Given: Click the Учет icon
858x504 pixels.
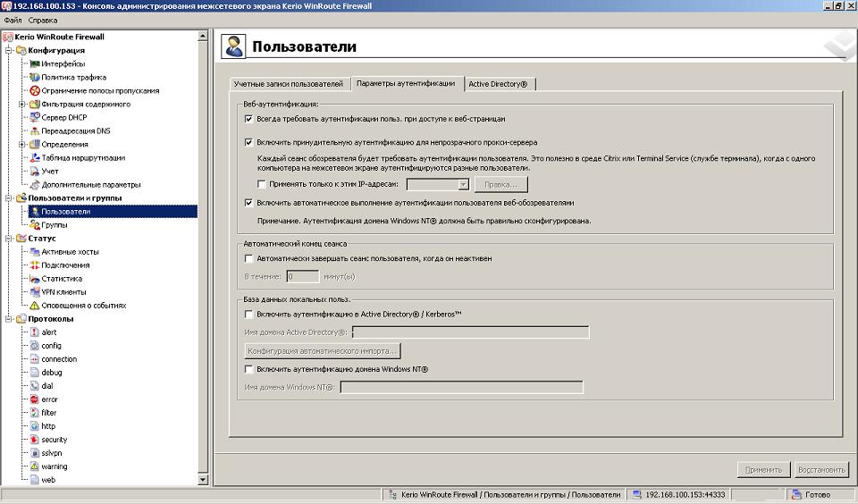Looking at the screenshot, I should pos(35,172).
